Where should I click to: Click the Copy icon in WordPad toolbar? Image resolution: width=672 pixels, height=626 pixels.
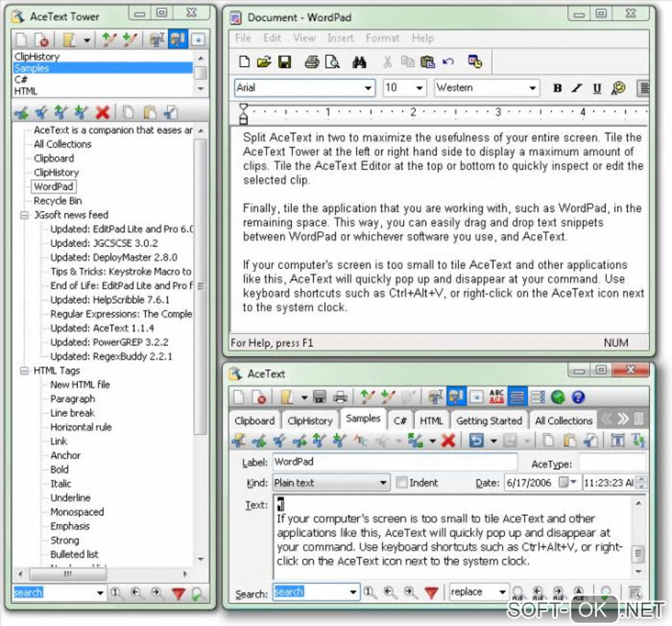(407, 62)
